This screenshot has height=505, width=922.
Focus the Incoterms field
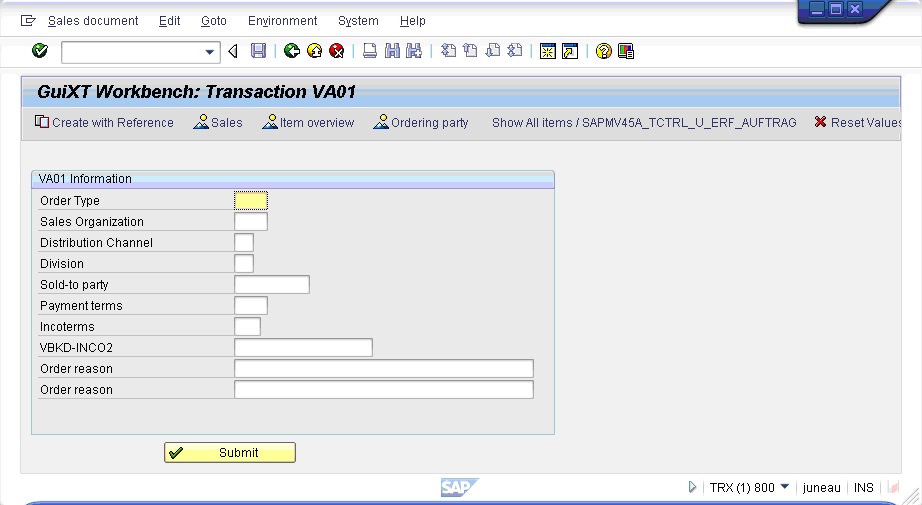coord(248,326)
